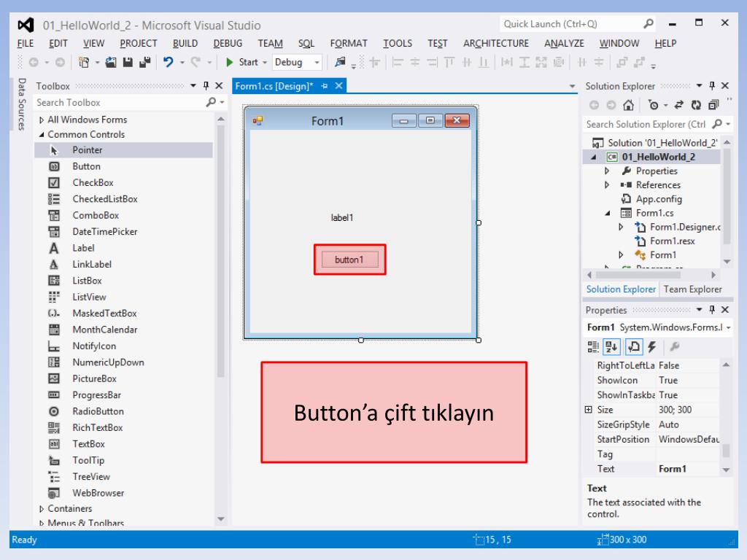747x560 pixels.
Task: Select StartPosition property value
Action: pos(688,439)
